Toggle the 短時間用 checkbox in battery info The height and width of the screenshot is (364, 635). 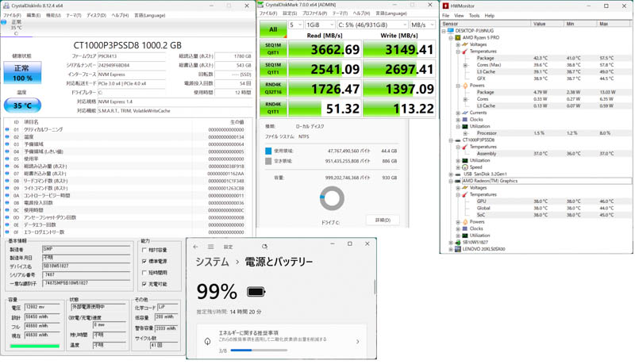pyautogui.click(x=144, y=273)
